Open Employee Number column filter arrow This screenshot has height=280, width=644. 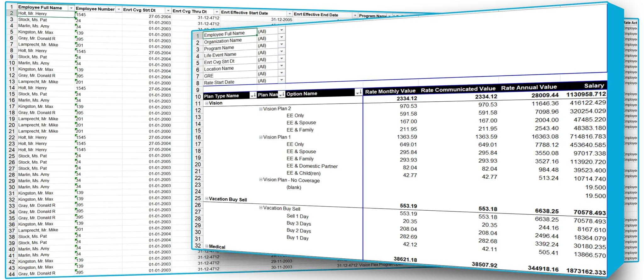119,9
